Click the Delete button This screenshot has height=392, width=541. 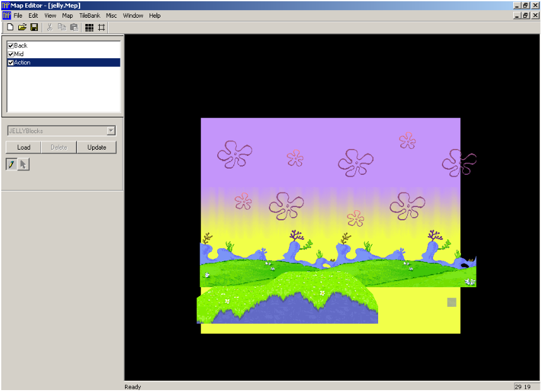59,147
